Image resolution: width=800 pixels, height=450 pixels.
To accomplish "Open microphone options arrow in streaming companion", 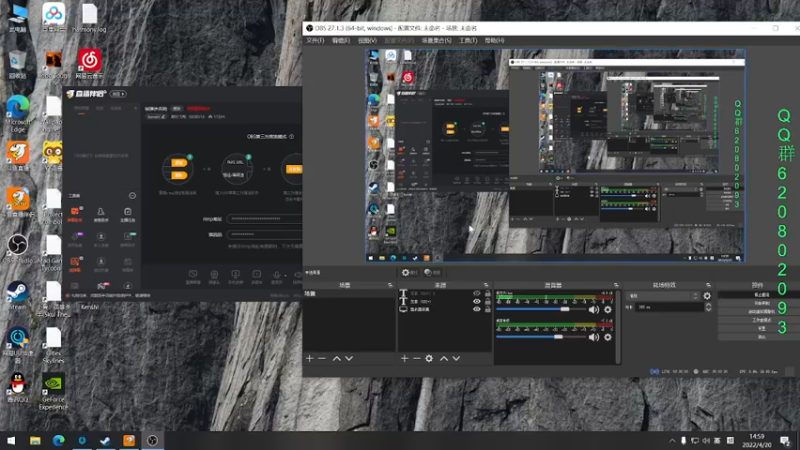I will pyautogui.click(x=285, y=276).
